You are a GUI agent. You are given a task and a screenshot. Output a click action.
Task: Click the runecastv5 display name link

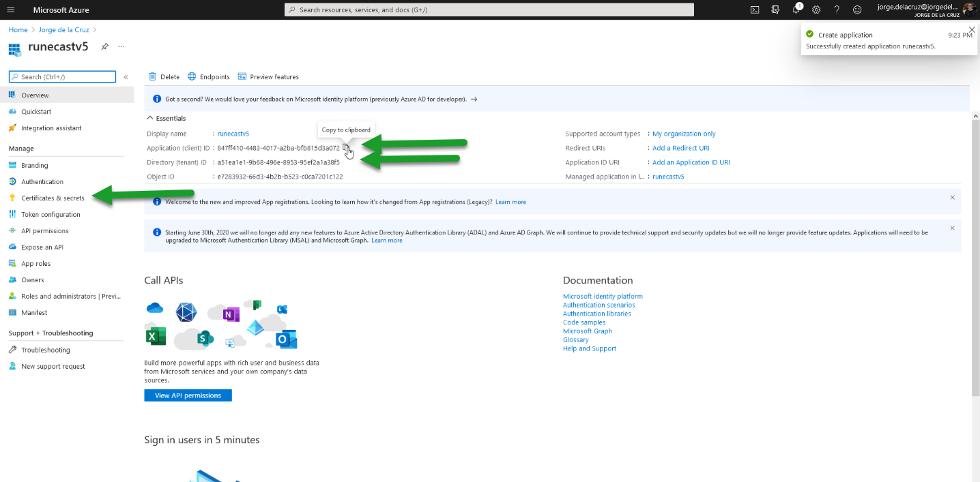tap(233, 134)
